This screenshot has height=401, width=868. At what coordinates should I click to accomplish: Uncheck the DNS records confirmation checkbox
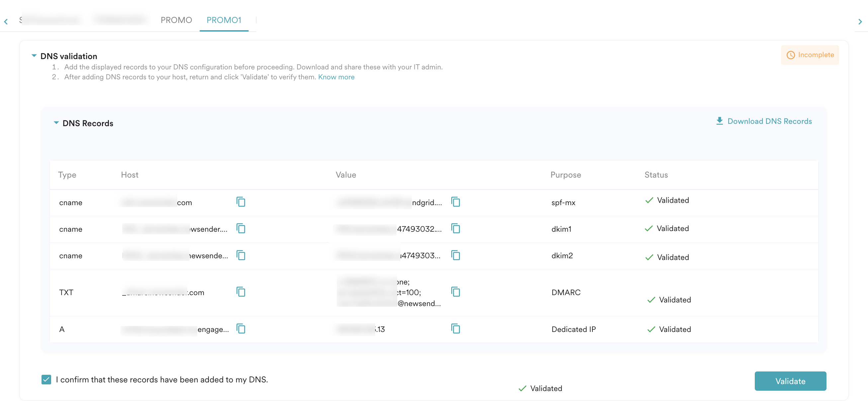(x=46, y=379)
